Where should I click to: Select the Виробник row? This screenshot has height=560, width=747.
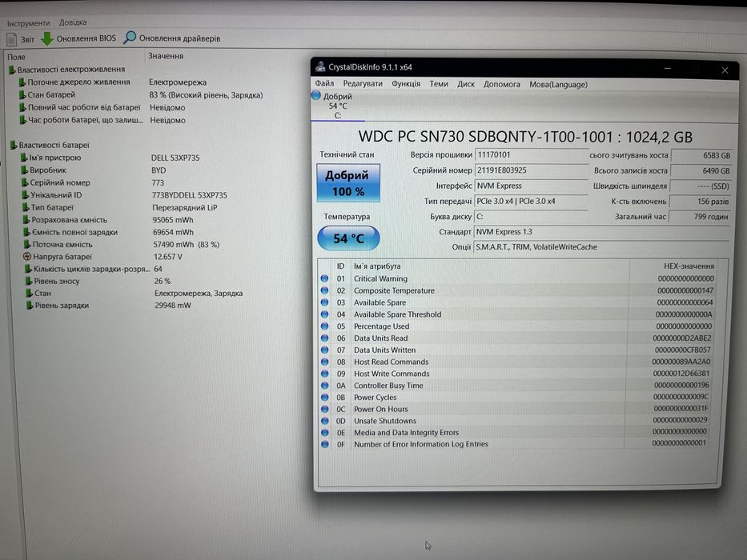click(x=94, y=170)
